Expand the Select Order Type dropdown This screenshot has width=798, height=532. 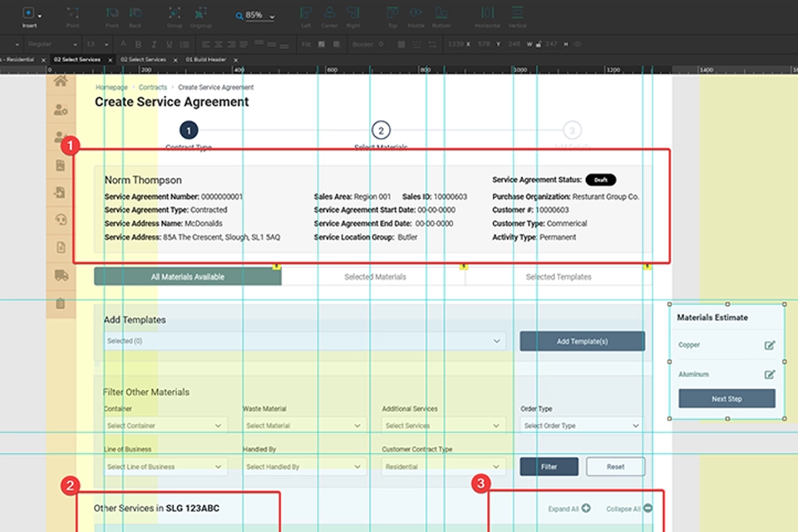(582, 426)
